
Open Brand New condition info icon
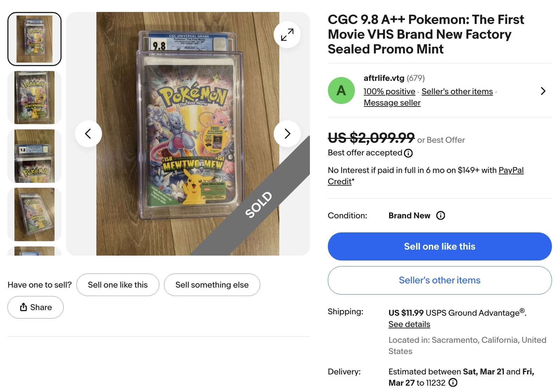click(x=440, y=216)
